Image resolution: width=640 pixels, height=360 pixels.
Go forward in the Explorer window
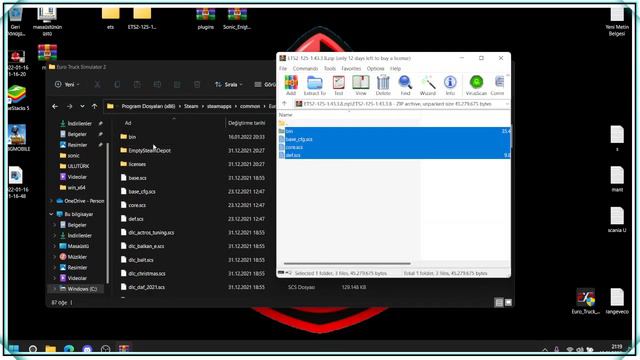pyautogui.click(x=69, y=106)
